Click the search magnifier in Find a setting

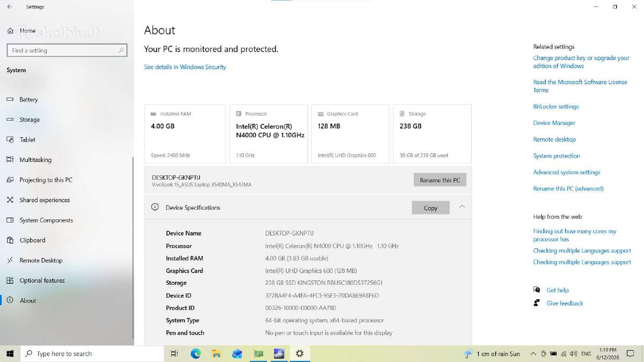coord(121,50)
